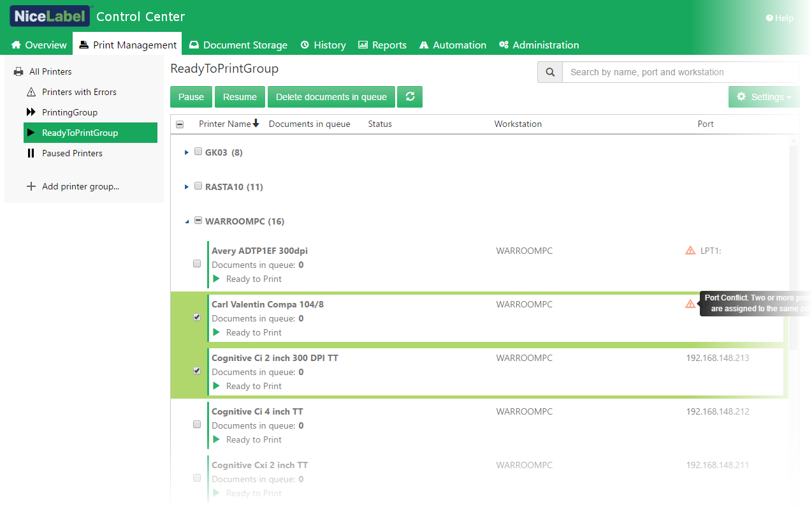Go to the Administration tab

point(539,45)
